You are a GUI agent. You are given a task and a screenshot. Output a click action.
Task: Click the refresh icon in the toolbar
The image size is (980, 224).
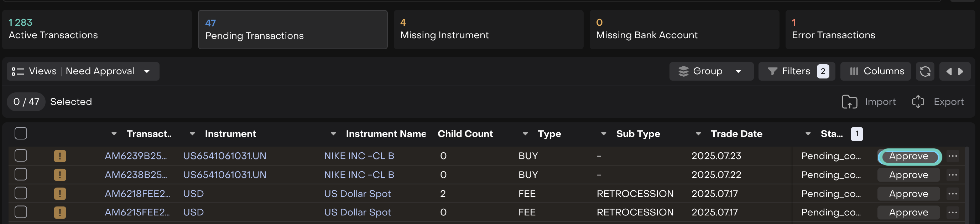tap(925, 71)
